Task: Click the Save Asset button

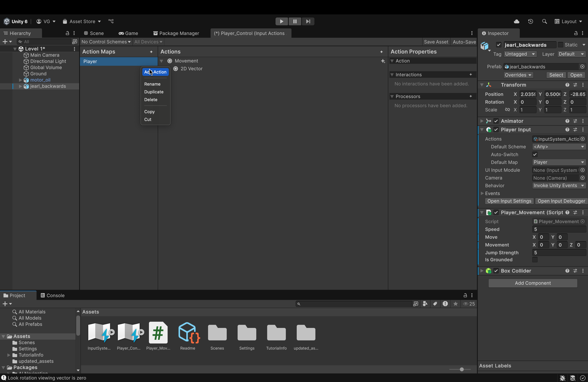Action: [436, 42]
